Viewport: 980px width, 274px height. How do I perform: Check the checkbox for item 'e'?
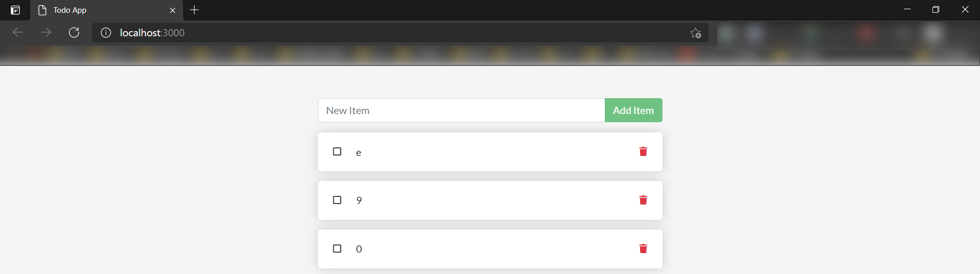337,151
